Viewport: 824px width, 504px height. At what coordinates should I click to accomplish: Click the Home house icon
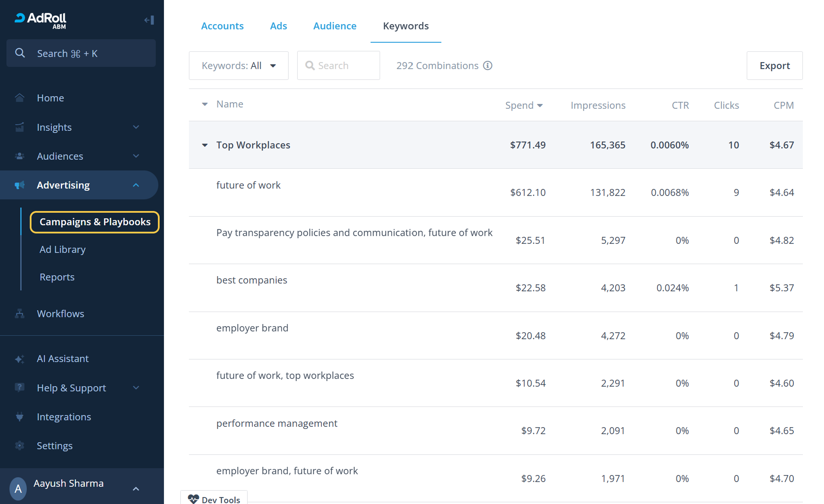(x=19, y=98)
